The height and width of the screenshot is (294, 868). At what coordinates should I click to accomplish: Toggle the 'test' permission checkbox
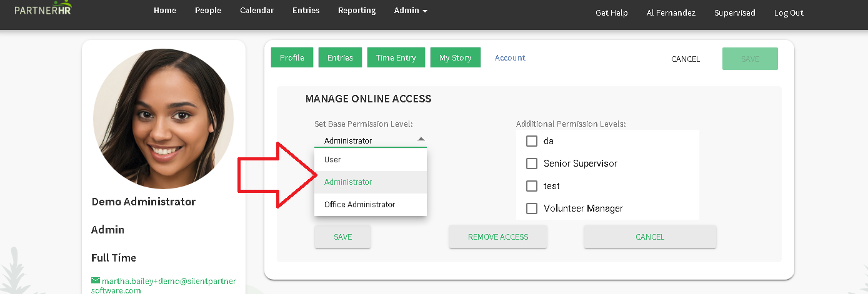pyautogui.click(x=532, y=186)
